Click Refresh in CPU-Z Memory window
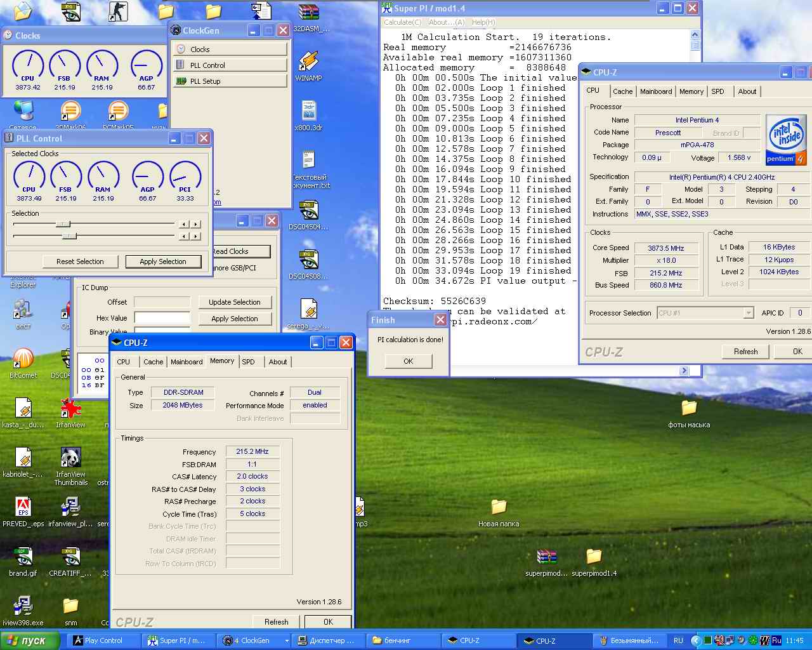812x650 pixels. [277, 622]
